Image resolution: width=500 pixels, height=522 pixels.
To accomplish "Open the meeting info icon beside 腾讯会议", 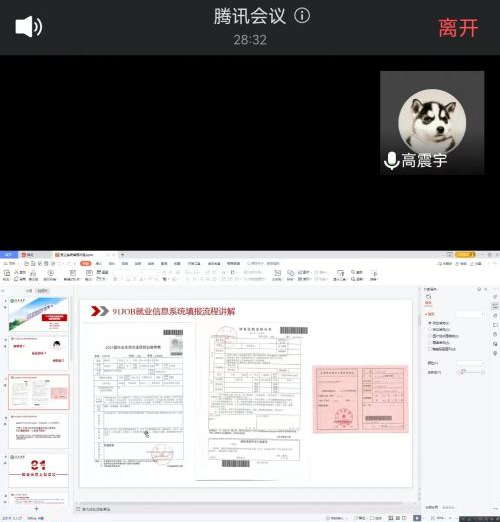I will (302, 16).
